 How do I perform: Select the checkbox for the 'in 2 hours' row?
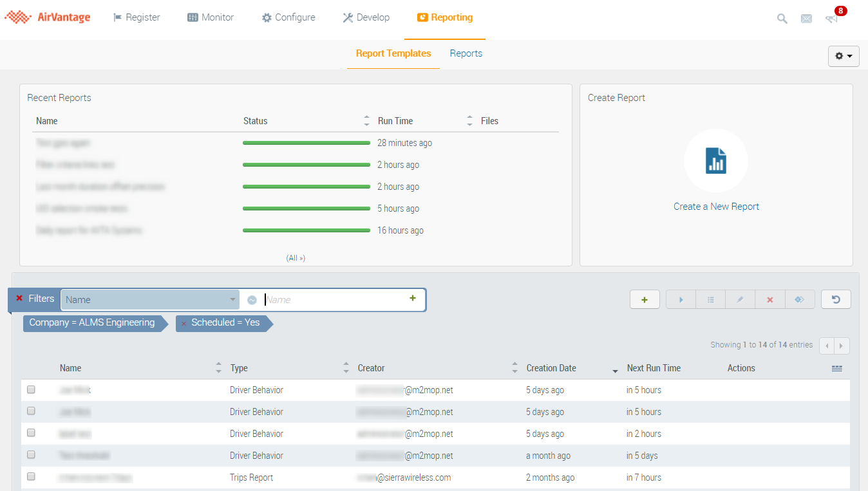31,433
